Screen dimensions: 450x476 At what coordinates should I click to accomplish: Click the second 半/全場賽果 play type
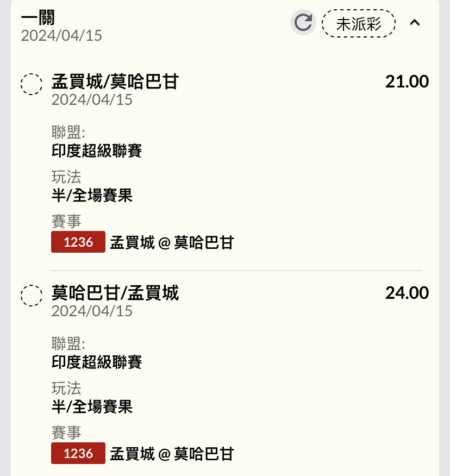click(92, 406)
